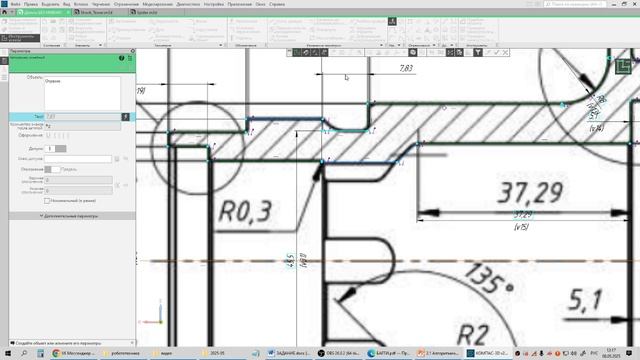Open the selection filter funnel icon
Image resolution: width=640 pixels, height=360 pixels.
(x=478, y=52)
